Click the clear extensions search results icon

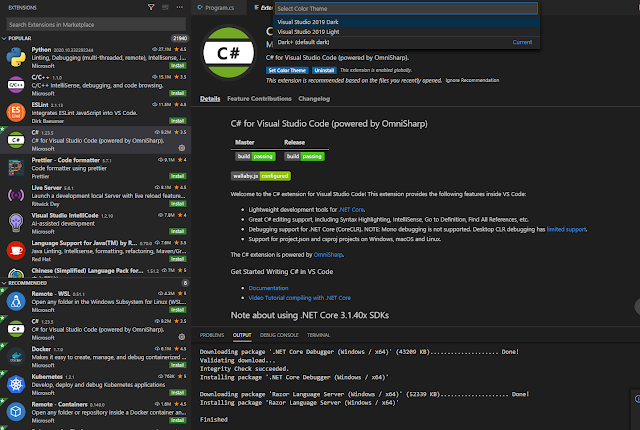pyautogui.click(x=165, y=7)
